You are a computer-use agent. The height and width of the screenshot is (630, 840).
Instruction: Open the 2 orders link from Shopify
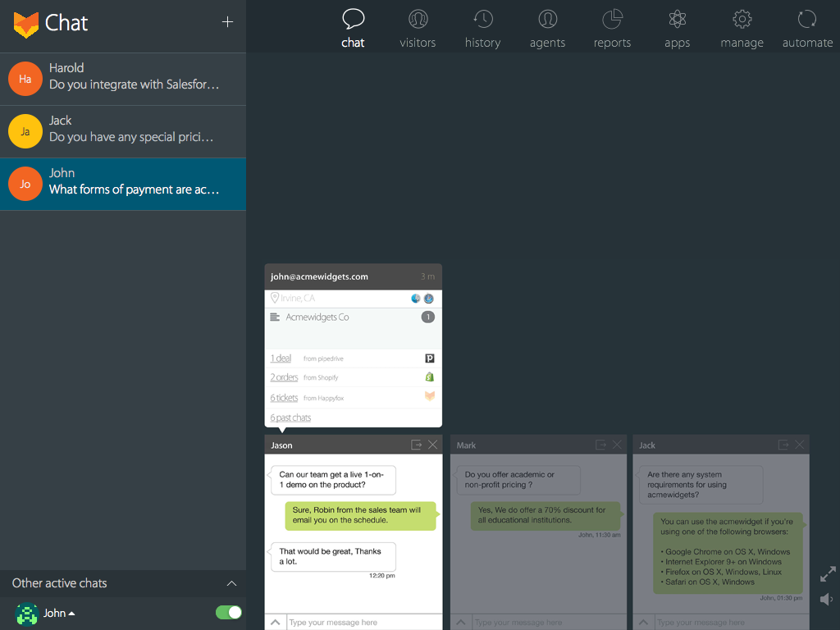pos(284,377)
